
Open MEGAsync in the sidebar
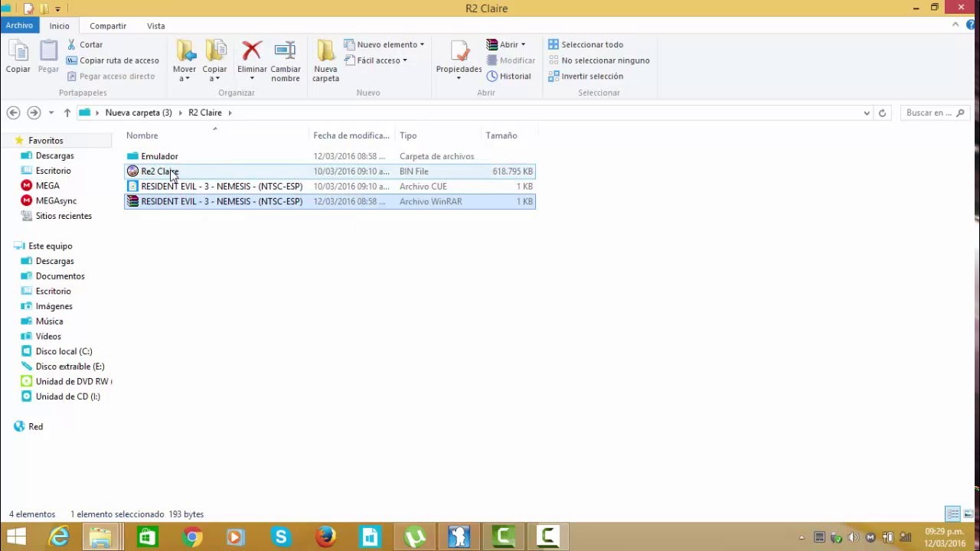56,201
